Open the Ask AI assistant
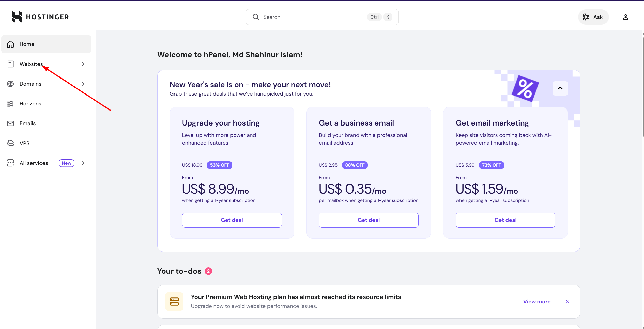644x329 pixels. (x=593, y=17)
